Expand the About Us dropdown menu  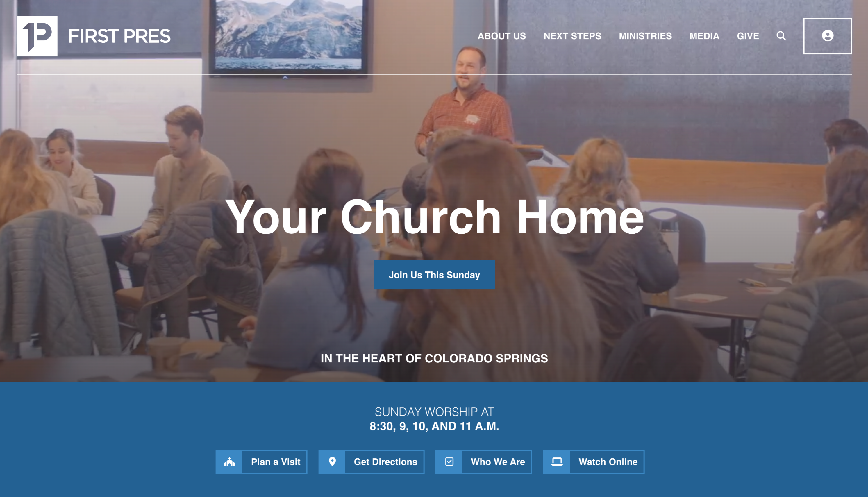[502, 36]
